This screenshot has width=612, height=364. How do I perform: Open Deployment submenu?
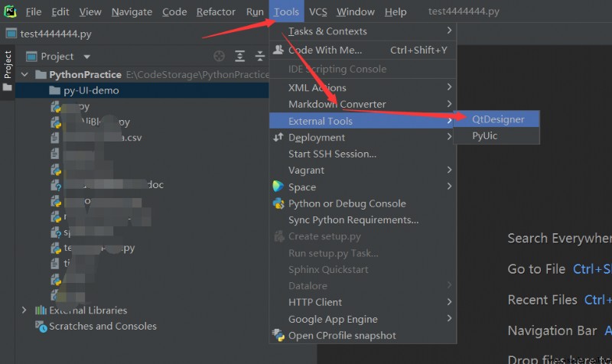[363, 138]
